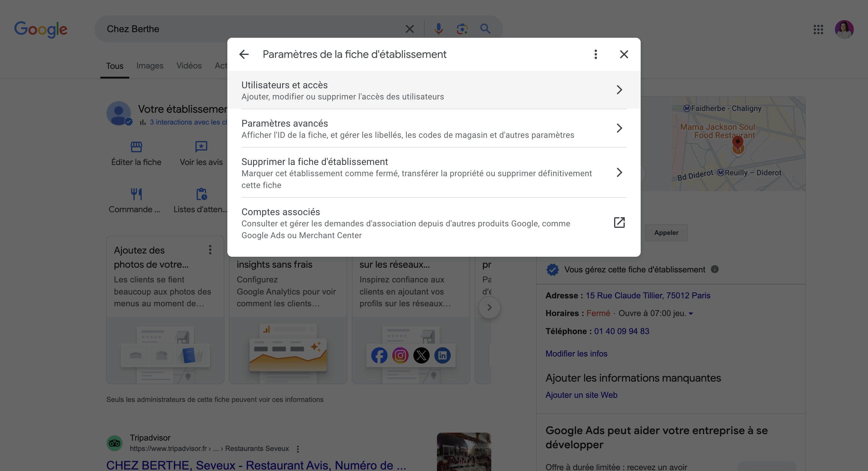Open Utilisateurs et accès settings
Screen dimensions: 868x471
click(434, 90)
